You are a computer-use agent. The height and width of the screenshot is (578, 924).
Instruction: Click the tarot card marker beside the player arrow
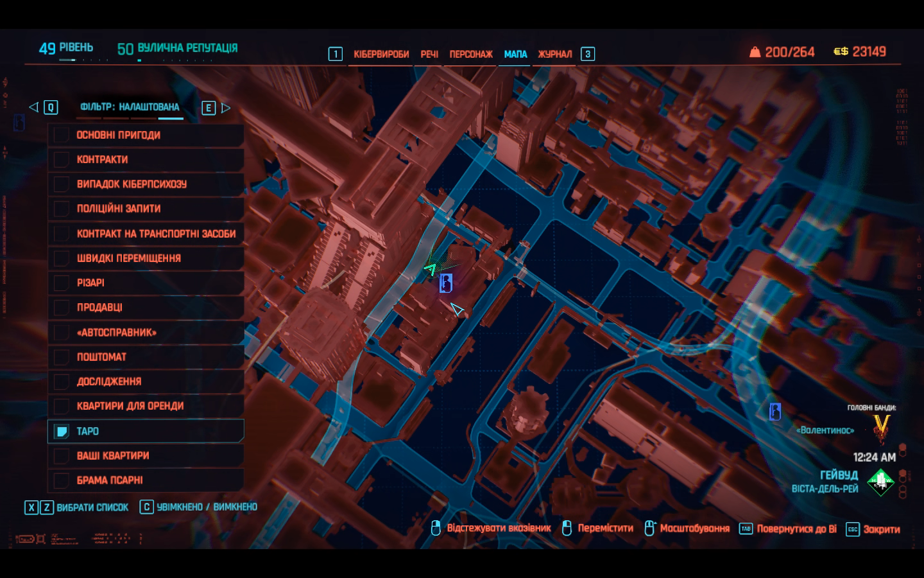(x=446, y=283)
